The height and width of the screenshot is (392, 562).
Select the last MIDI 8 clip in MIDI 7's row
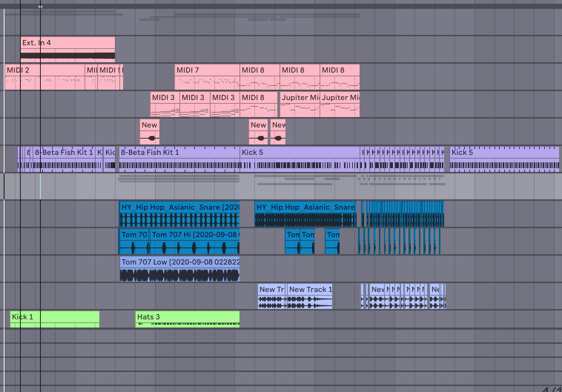click(x=340, y=77)
